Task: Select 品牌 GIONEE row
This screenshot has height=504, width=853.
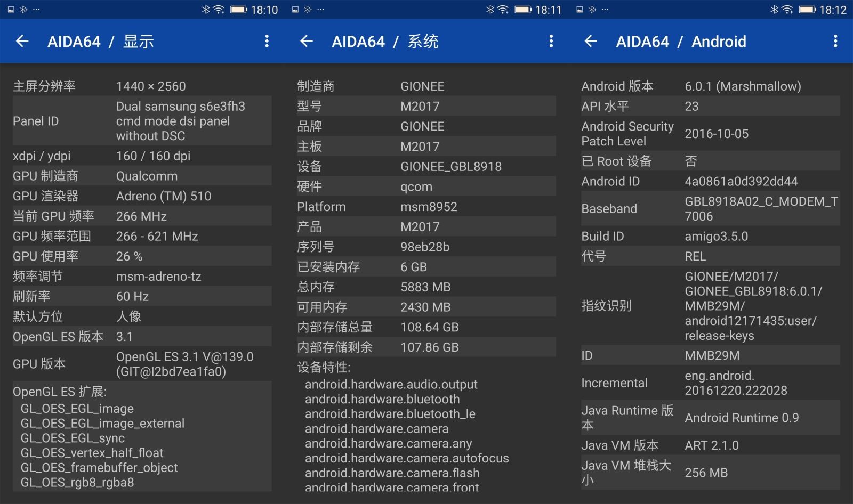Action: click(426, 126)
